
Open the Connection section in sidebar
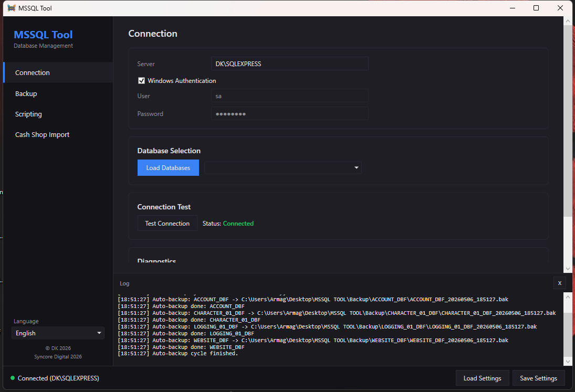[58, 72]
